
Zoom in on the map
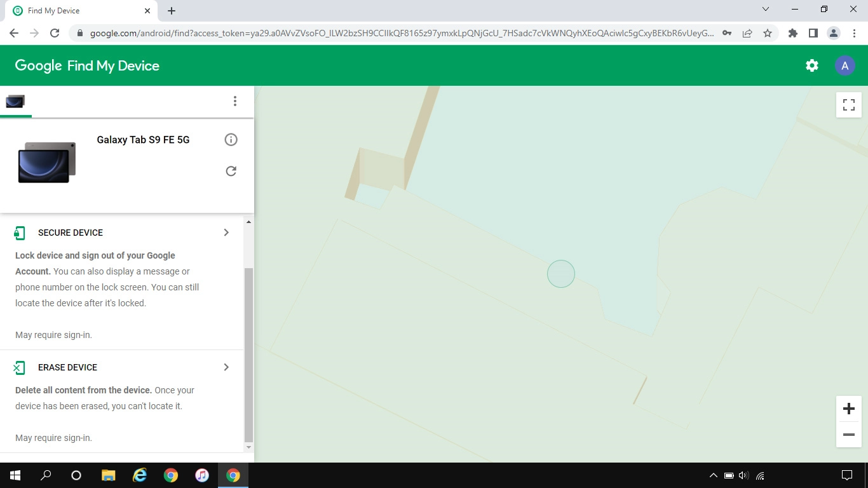click(848, 408)
